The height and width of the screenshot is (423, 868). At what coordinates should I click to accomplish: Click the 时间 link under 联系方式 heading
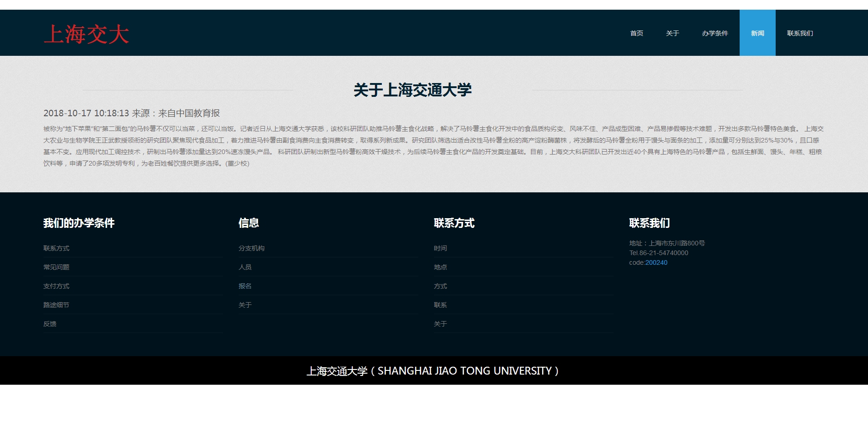(x=440, y=248)
